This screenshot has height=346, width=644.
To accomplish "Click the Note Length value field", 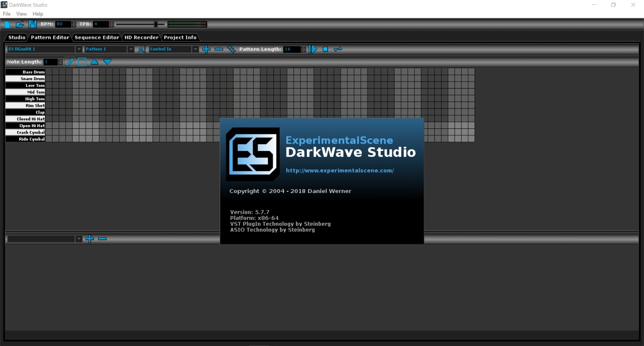I will pos(51,62).
